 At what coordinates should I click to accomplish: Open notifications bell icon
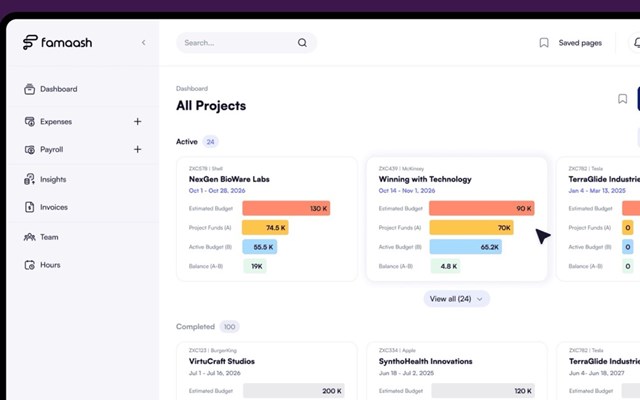click(637, 42)
